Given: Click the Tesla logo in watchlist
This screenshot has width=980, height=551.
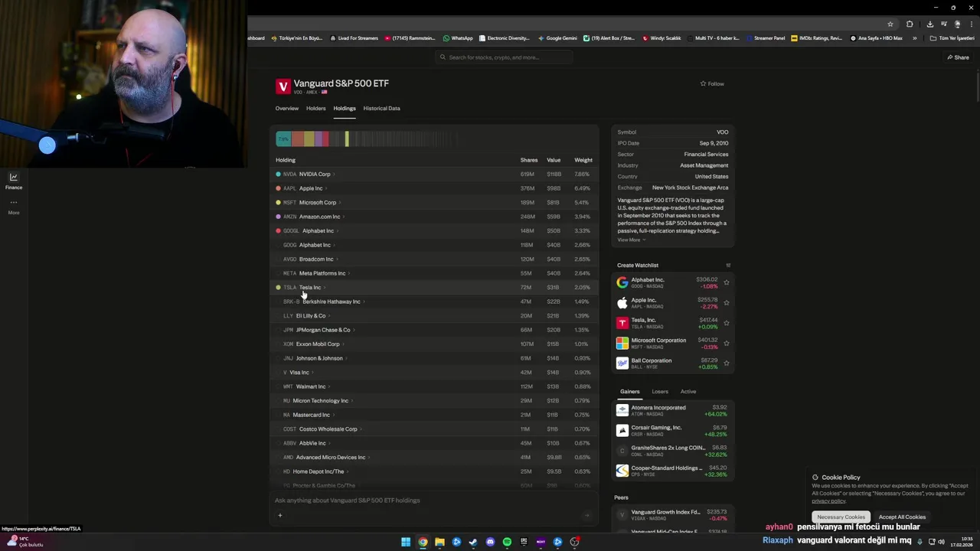Looking at the screenshot, I should tap(622, 323).
